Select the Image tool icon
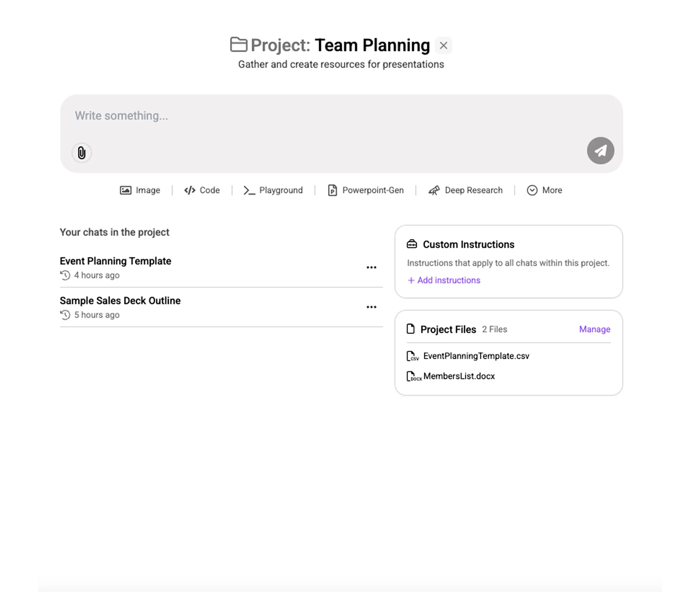This screenshot has width=700, height=599. (126, 190)
